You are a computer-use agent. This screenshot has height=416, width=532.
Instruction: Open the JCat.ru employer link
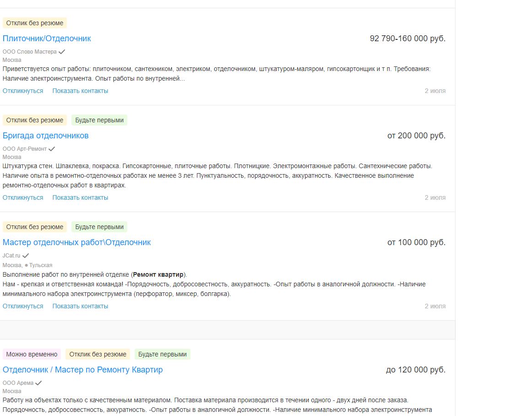click(11, 256)
